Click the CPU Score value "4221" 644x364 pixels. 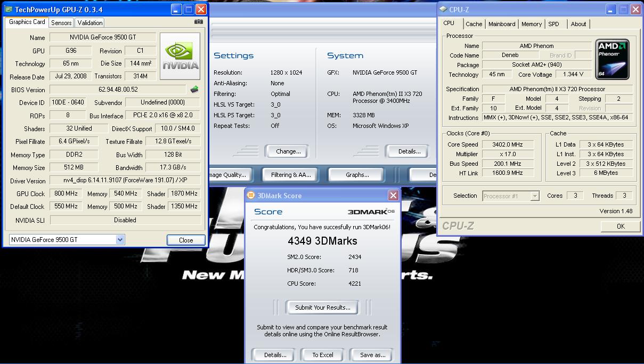tap(355, 284)
